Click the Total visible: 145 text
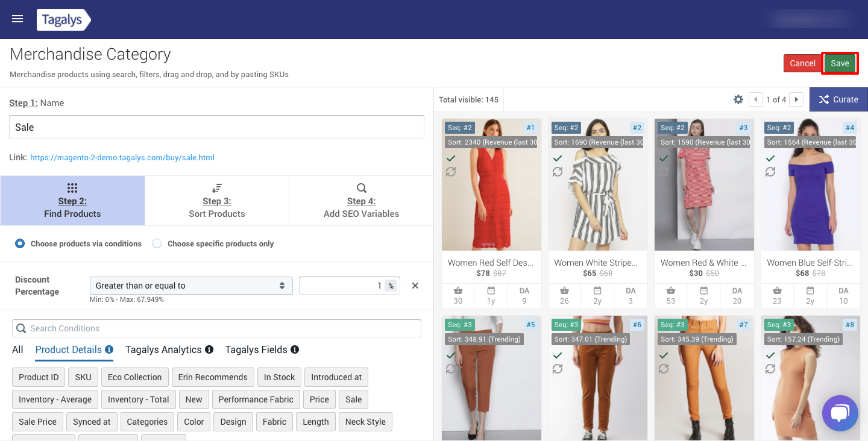The width and height of the screenshot is (868, 441). pos(468,99)
